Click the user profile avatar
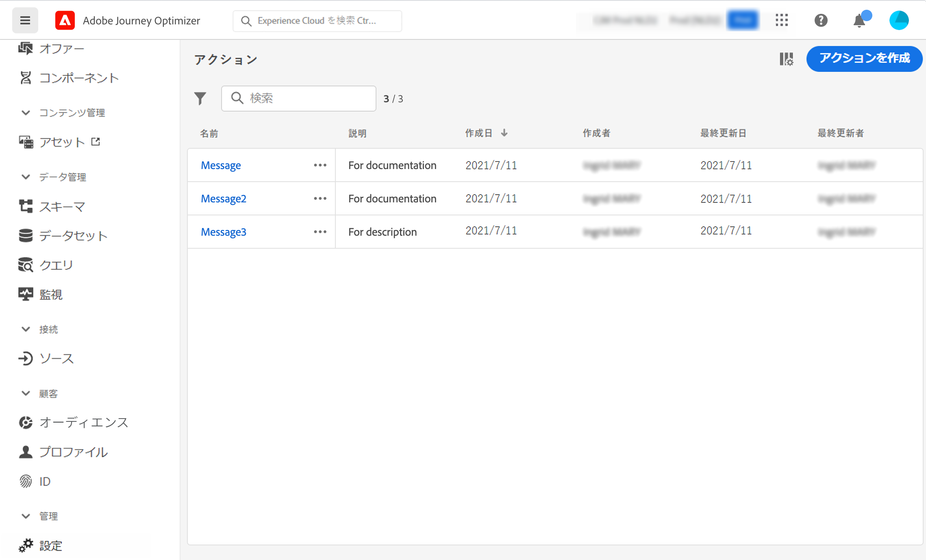Viewport: 926px width, 560px height. 899,20
